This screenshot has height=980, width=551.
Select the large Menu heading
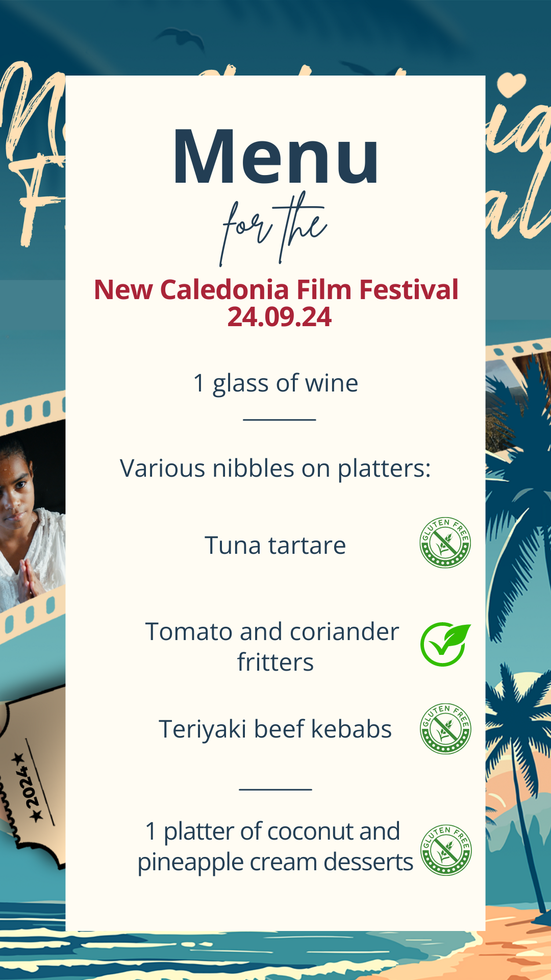[275, 156]
